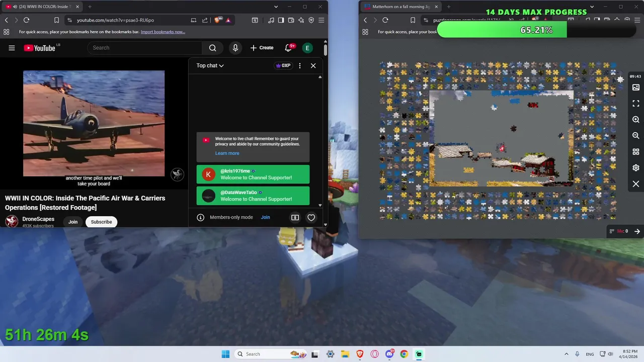Image resolution: width=644 pixels, height=362 pixels.
Task: Open Brave browser from taskbar
Action: pos(360,354)
